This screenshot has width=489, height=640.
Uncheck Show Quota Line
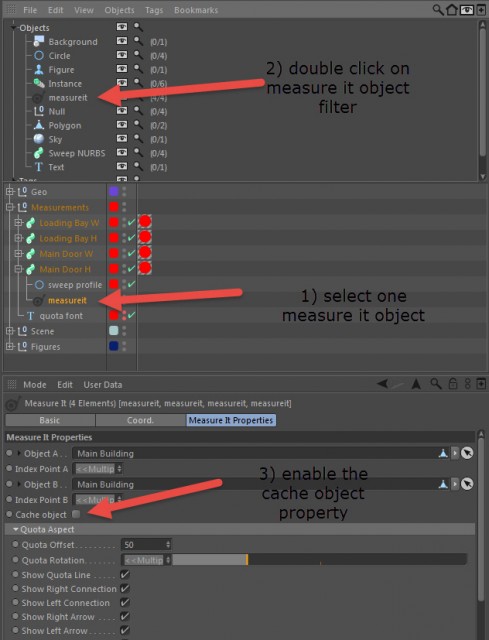point(125,575)
